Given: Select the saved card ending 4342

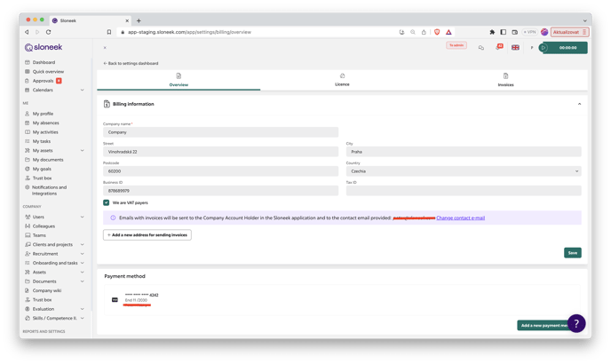Looking at the screenshot, I should tap(342, 300).
